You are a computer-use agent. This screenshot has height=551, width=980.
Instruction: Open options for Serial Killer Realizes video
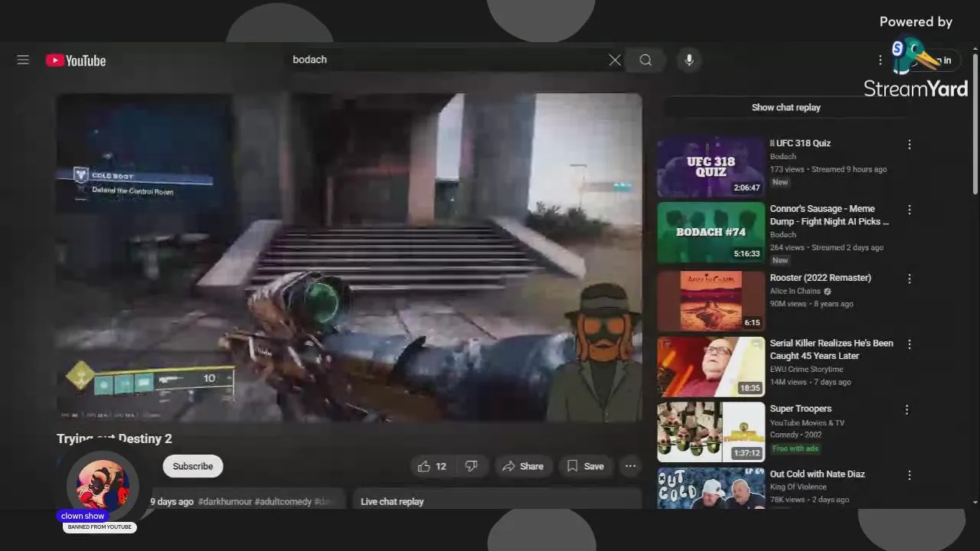[909, 344]
